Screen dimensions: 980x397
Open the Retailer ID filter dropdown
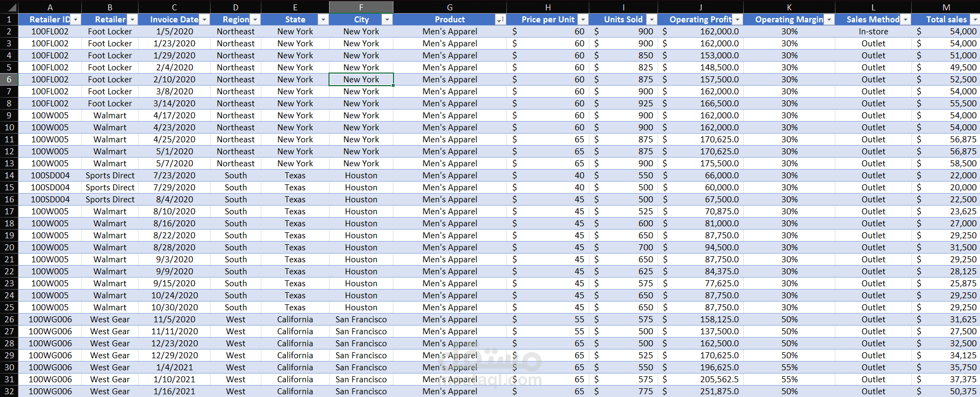click(x=76, y=20)
